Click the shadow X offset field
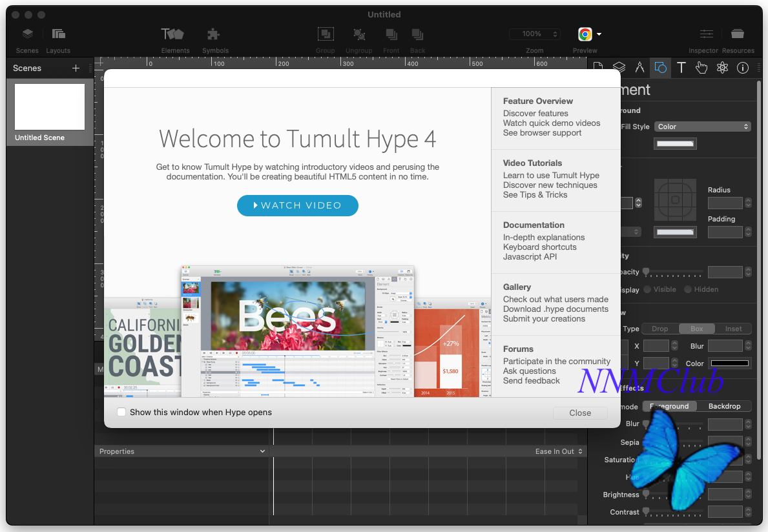The width and height of the screenshot is (768, 532). tap(656, 346)
